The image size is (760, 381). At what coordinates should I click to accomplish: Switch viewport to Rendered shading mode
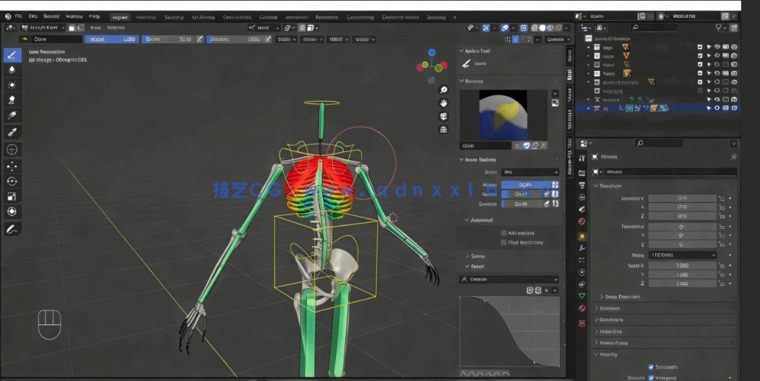[559, 28]
